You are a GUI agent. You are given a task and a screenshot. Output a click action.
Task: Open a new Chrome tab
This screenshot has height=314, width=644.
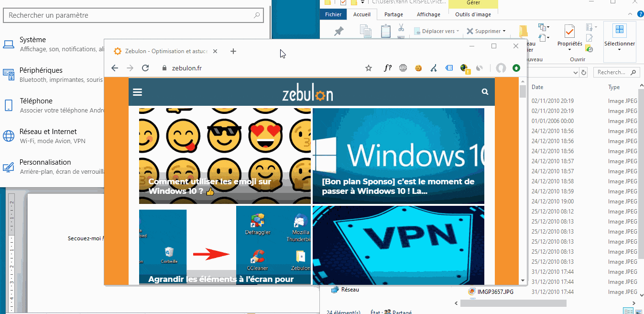[233, 51]
